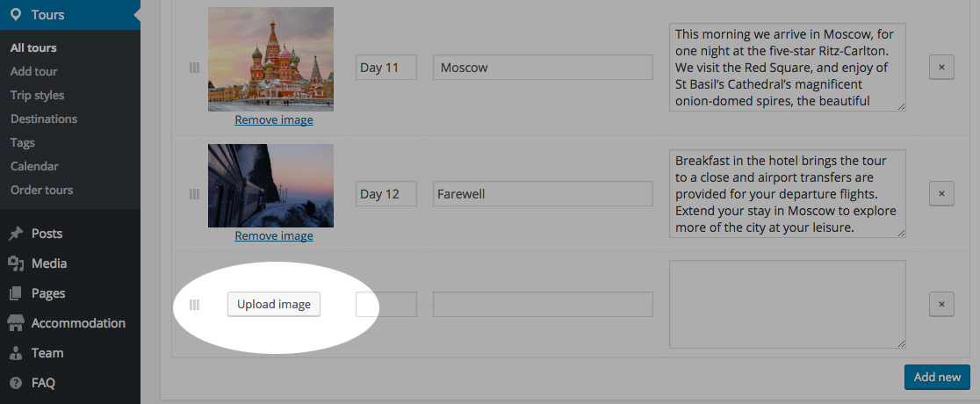Remove the Day 12 Farewell row
This screenshot has height=404, width=980.
coord(941,193)
